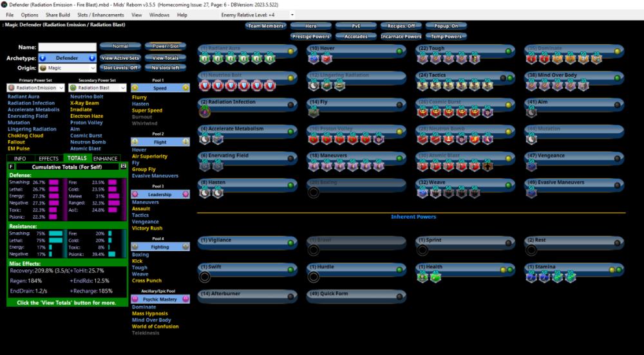Click the empty slot under Swift
The height and width of the screenshot is (355, 644).
pyautogui.click(x=205, y=277)
